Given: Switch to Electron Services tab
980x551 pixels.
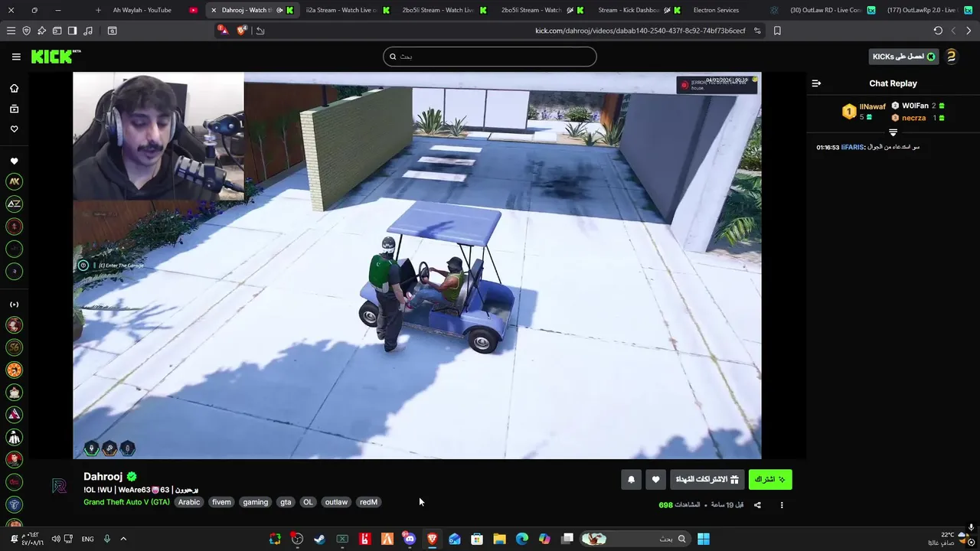Looking at the screenshot, I should [x=716, y=10].
